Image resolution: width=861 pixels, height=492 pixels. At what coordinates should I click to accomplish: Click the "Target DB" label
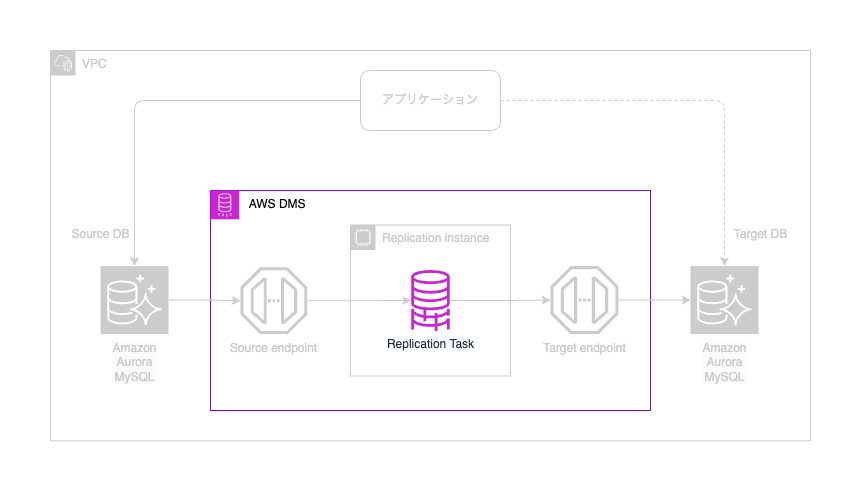point(761,234)
